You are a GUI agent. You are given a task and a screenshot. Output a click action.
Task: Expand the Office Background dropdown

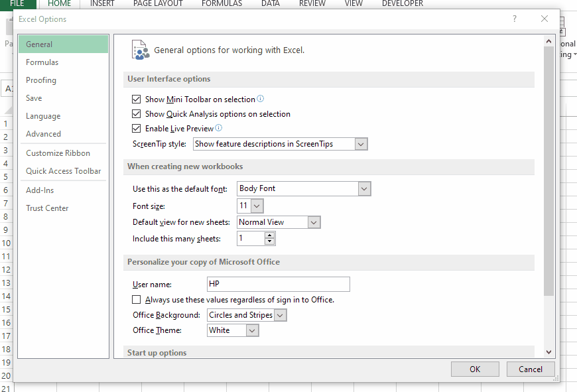[x=280, y=316]
